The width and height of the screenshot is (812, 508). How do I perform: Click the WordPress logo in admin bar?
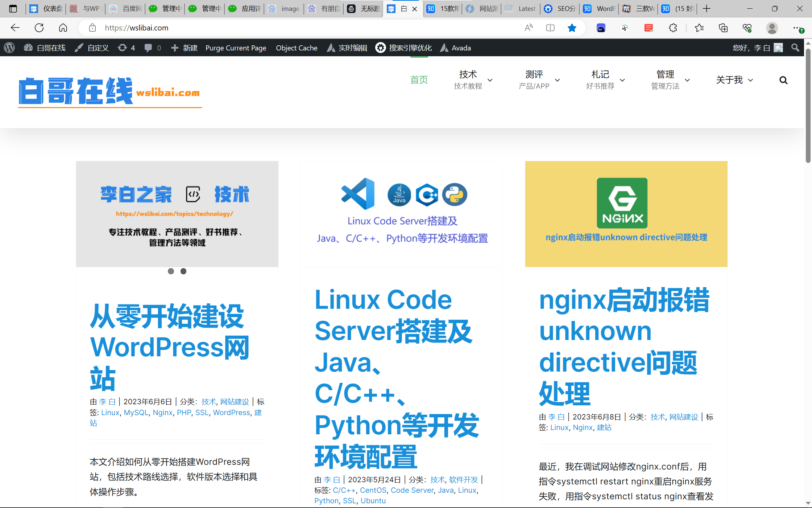click(9, 48)
